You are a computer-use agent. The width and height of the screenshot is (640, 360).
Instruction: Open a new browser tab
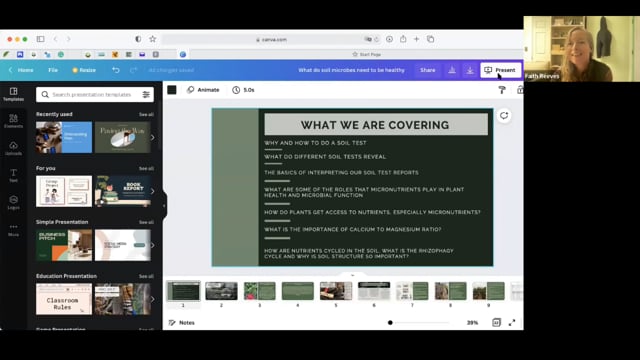tap(416, 39)
